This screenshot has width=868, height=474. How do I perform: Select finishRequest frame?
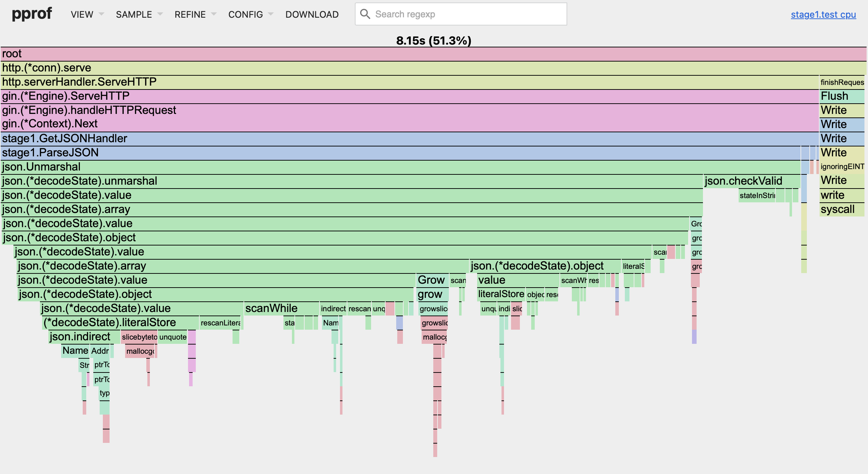tap(842, 82)
